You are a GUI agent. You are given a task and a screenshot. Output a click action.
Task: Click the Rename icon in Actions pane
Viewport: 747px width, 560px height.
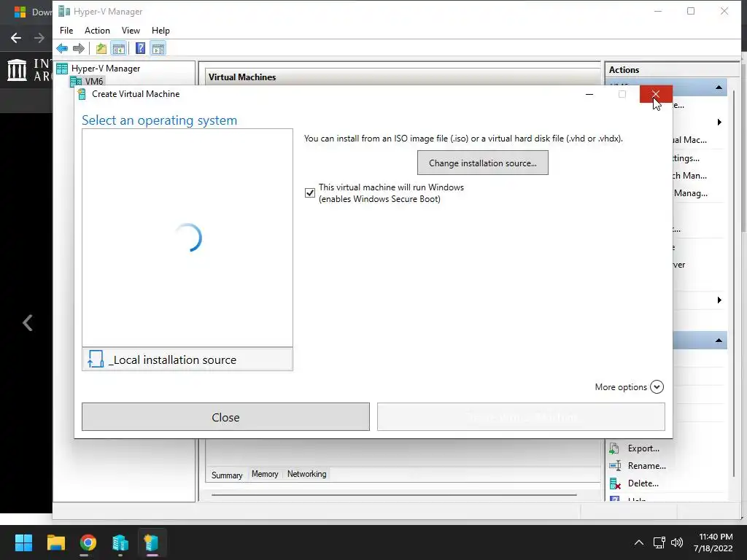(x=614, y=466)
